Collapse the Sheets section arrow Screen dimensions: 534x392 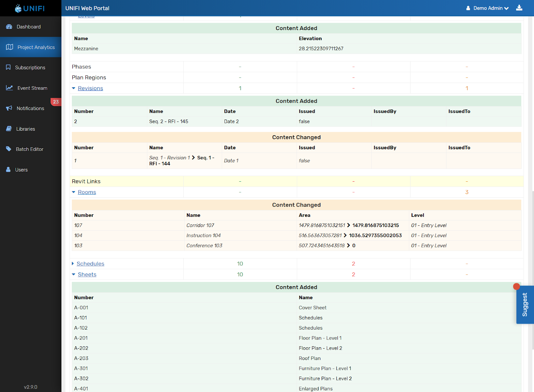(x=73, y=274)
